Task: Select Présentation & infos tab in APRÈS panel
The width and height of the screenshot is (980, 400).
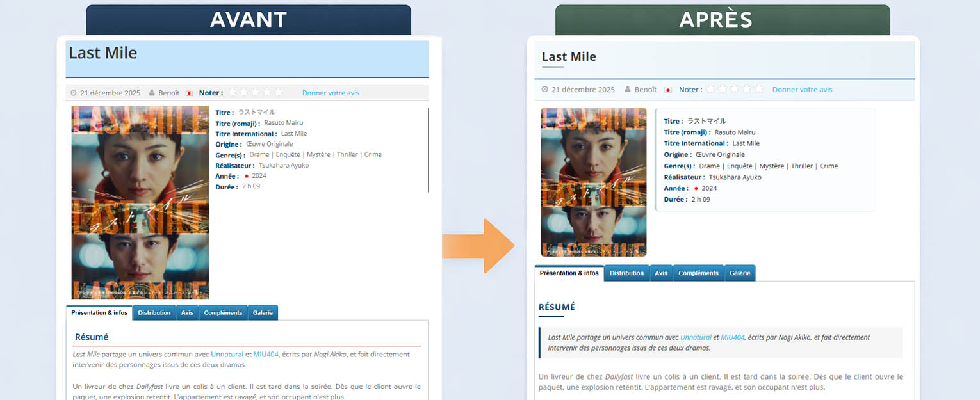Action: [569, 273]
